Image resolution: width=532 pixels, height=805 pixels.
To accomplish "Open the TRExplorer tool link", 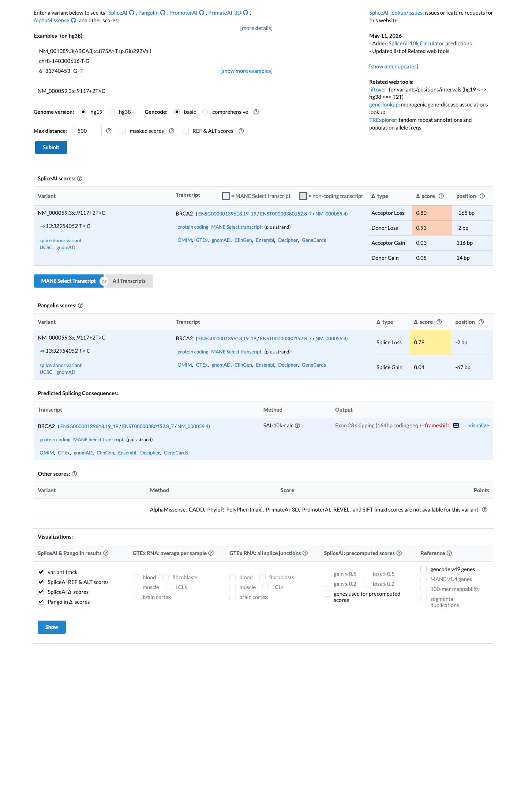I will click(x=382, y=120).
